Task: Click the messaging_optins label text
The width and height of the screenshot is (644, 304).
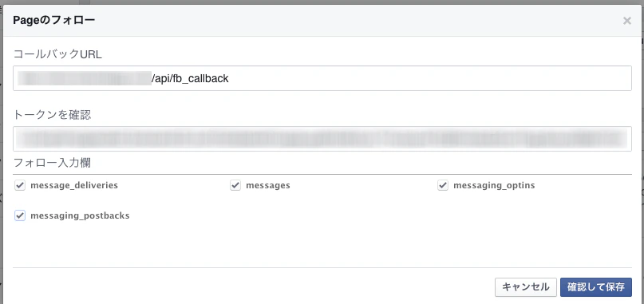Action: (x=494, y=185)
